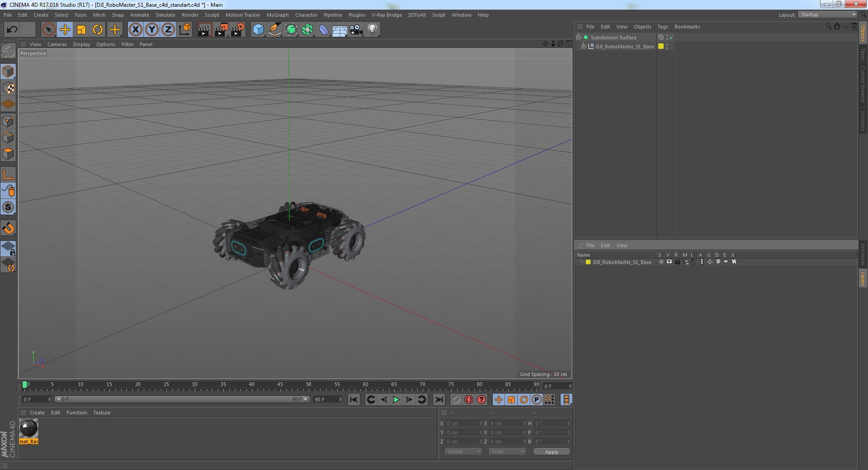Activate the Move tool in top toolbar

pos(65,30)
